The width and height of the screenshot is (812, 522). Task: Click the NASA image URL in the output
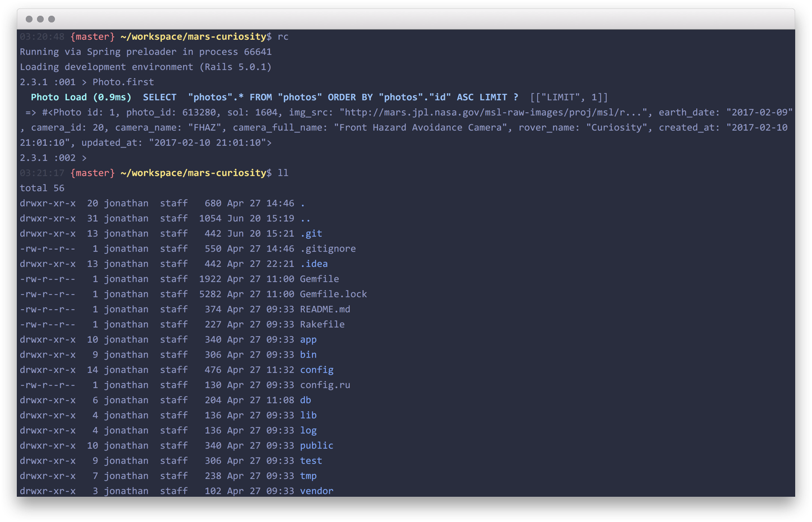[493, 112]
